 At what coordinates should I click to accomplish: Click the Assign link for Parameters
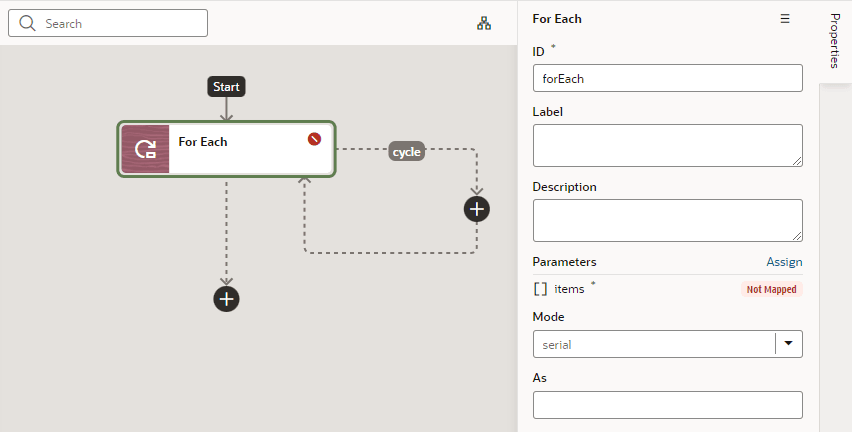(784, 262)
